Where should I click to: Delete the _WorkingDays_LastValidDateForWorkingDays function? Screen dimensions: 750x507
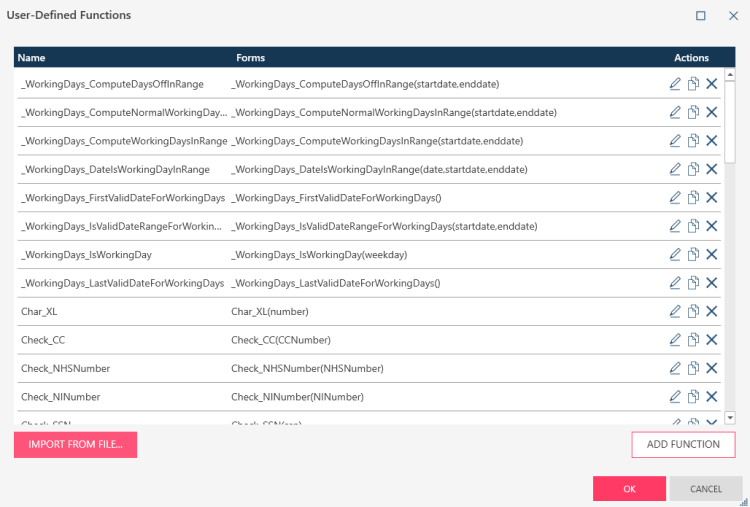click(712, 283)
